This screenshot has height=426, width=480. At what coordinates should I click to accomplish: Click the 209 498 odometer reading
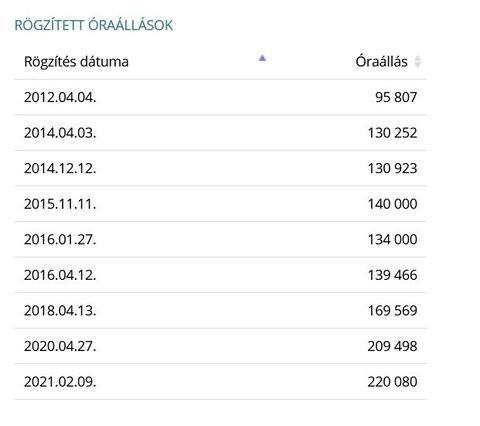point(392,346)
